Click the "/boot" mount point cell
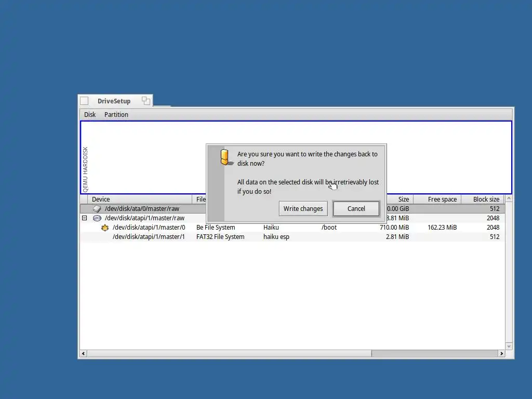Screen dimensions: 532x399 tap(329, 228)
